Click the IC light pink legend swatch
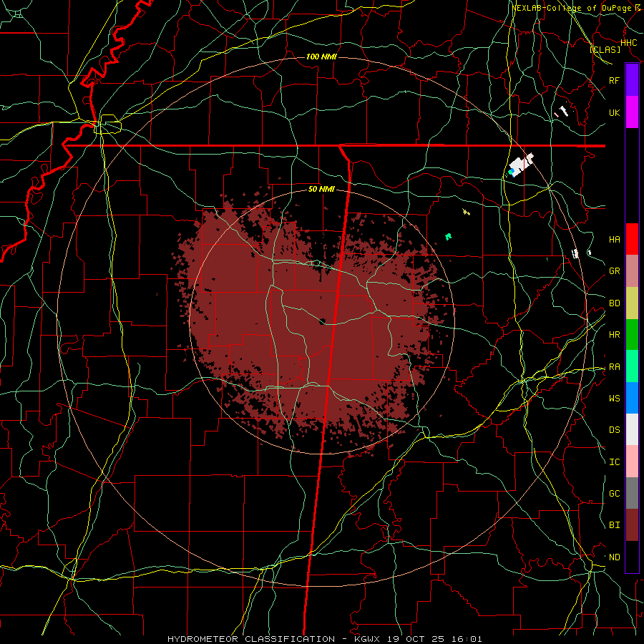Screen dimensions: 644x644 [632, 462]
